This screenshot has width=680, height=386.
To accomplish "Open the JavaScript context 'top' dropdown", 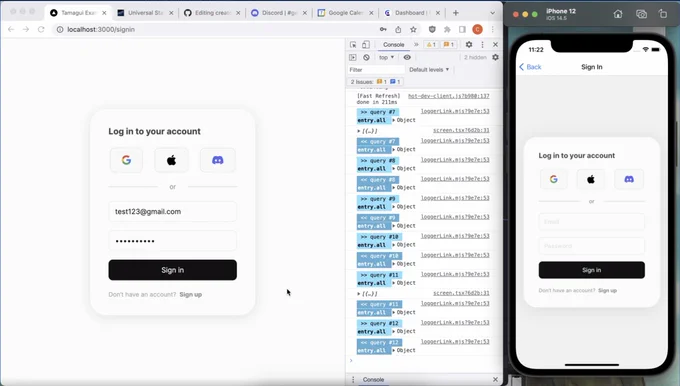I will point(386,57).
